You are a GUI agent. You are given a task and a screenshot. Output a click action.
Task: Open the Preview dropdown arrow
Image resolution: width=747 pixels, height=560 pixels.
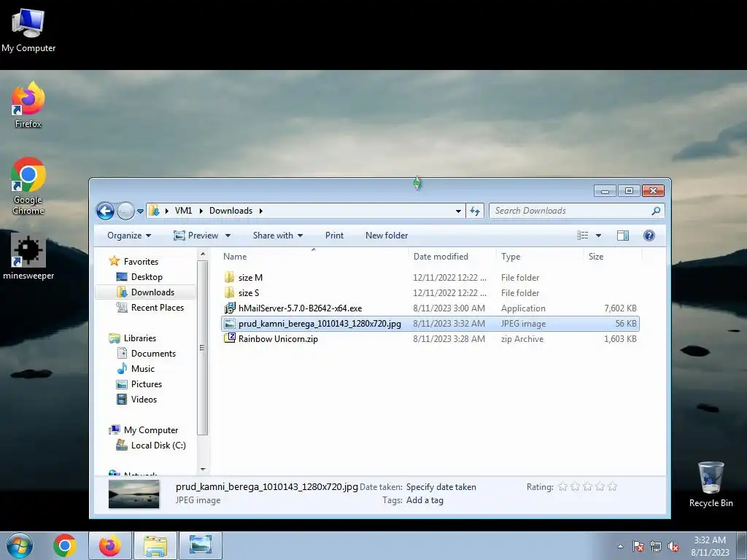228,236
